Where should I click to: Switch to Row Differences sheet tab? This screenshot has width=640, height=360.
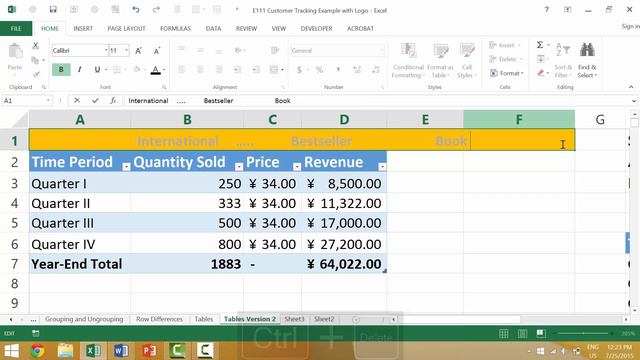(159, 319)
